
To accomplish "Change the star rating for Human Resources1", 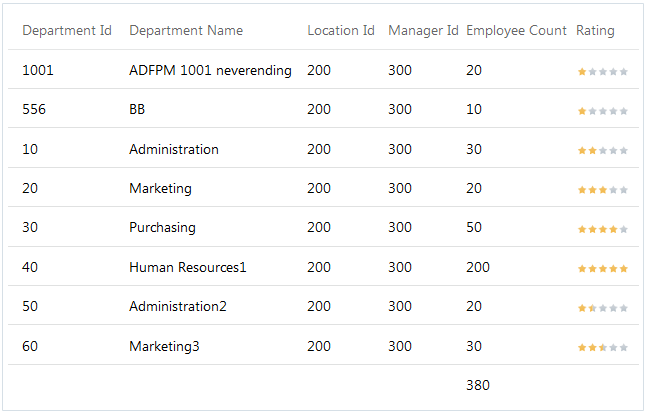I will 603,269.
